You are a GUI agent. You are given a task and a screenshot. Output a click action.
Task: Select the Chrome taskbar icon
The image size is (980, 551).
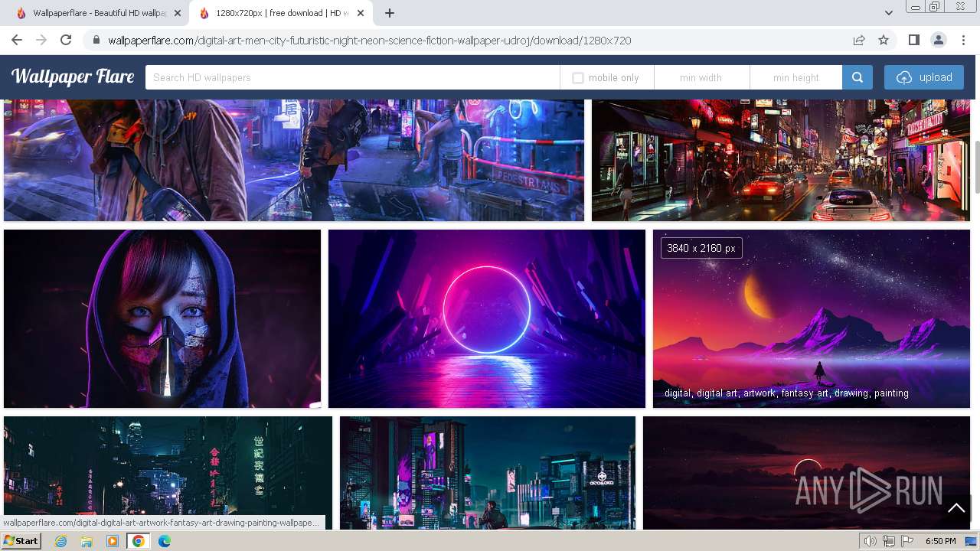[139, 541]
